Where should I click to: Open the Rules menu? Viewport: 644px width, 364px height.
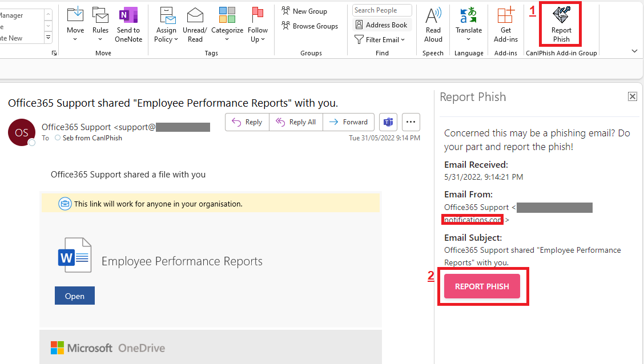point(100,25)
